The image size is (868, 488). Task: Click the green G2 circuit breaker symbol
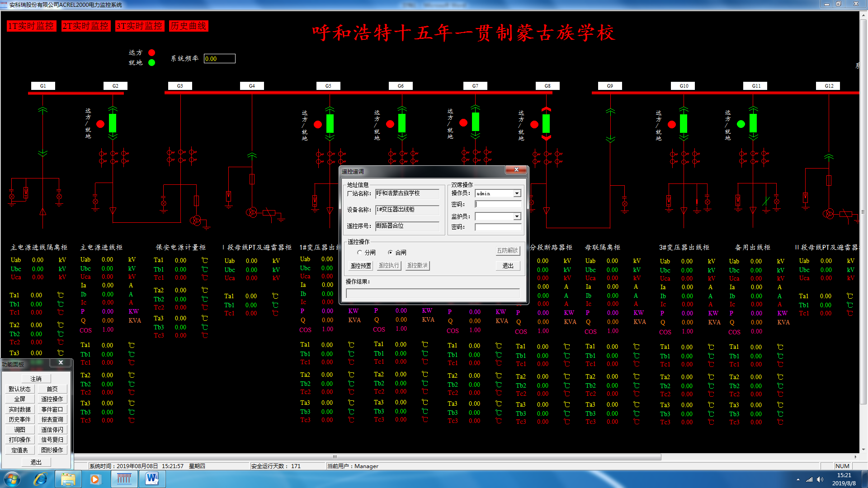click(113, 123)
